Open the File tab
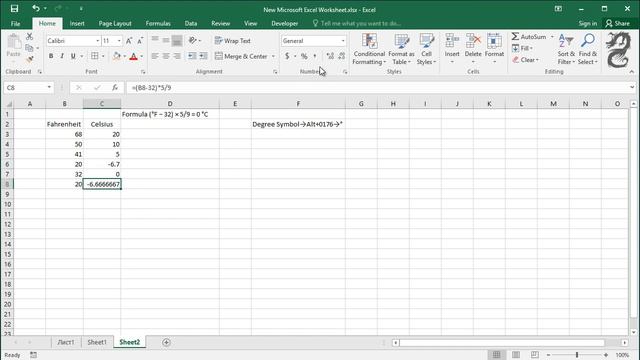640x360 pixels. pyautogui.click(x=16, y=23)
